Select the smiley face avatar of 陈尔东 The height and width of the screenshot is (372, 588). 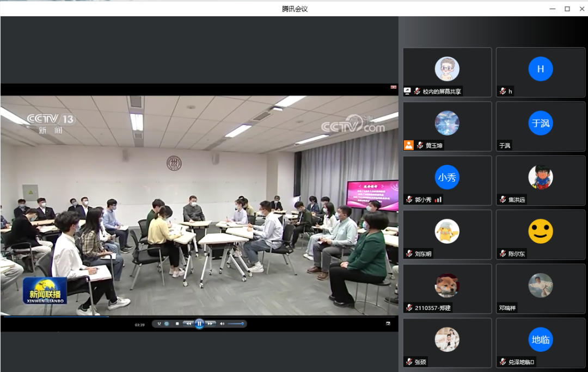tap(540, 231)
